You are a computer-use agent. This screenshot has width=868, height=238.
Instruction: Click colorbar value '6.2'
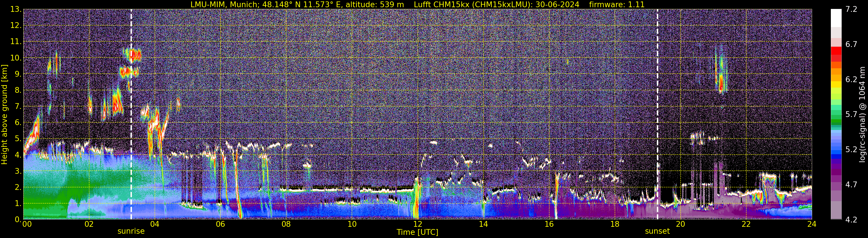click(x=851, y=79)
